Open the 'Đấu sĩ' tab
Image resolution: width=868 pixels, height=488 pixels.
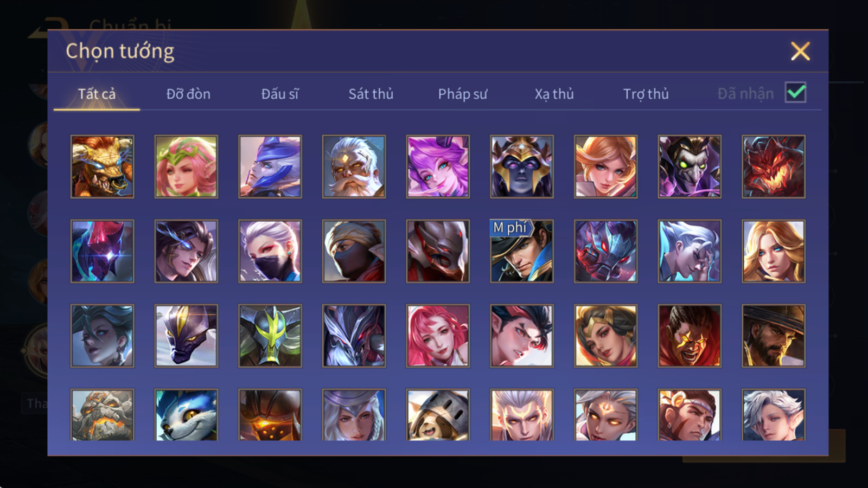(280, 94)
